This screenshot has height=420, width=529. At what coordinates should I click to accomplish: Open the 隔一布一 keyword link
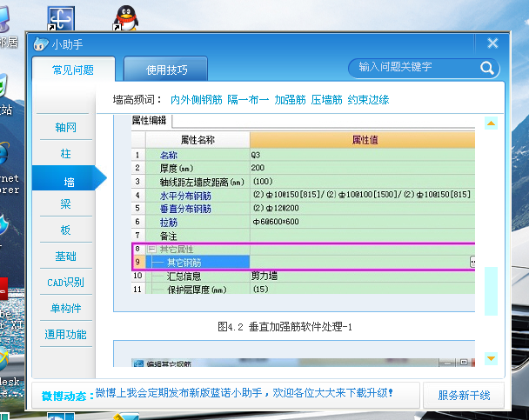pos(248,100)
